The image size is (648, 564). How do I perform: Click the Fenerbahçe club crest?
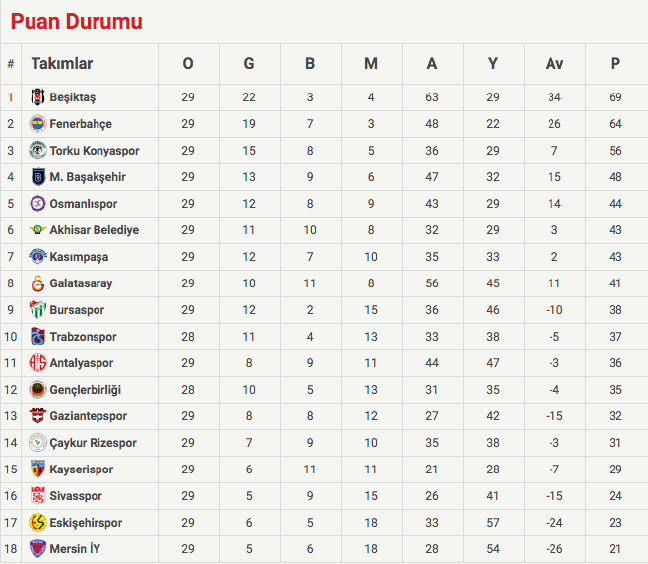click(38, 124)
